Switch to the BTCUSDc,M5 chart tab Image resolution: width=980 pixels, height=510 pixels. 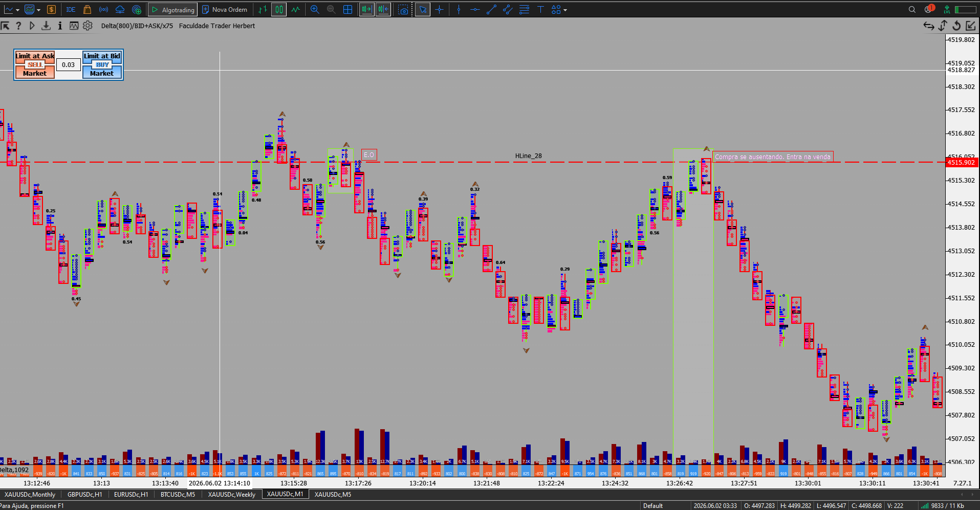pos(178,494)
